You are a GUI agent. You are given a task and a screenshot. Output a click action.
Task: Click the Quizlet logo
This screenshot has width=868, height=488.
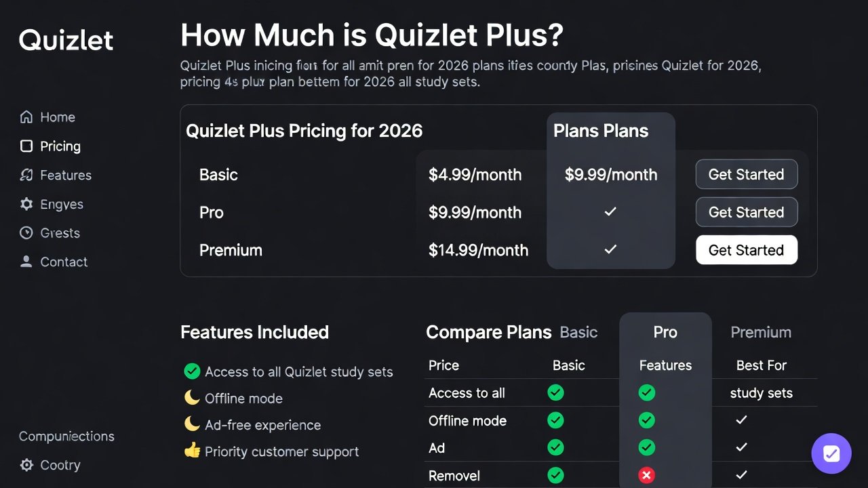click(66, 40)
